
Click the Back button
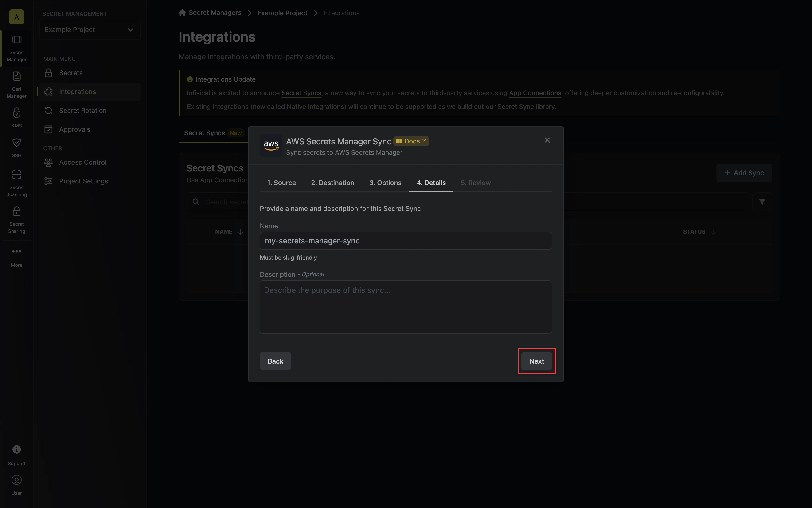[x=275, y=361]
